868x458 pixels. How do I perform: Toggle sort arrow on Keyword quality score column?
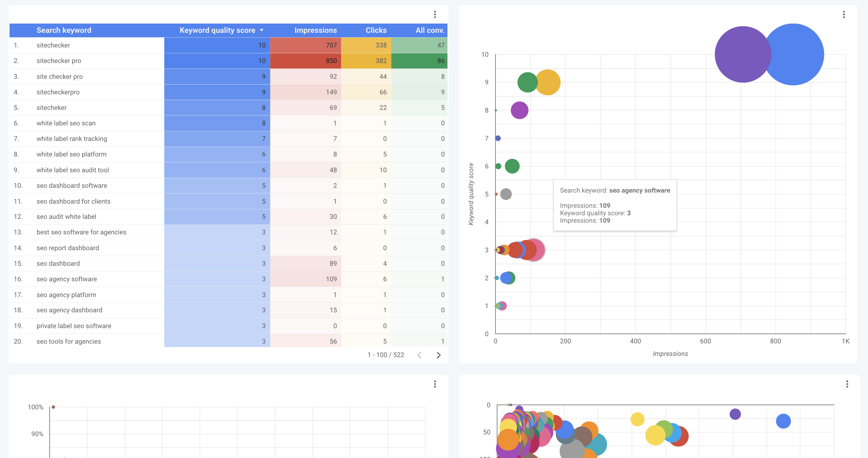[x=261, y=30]
